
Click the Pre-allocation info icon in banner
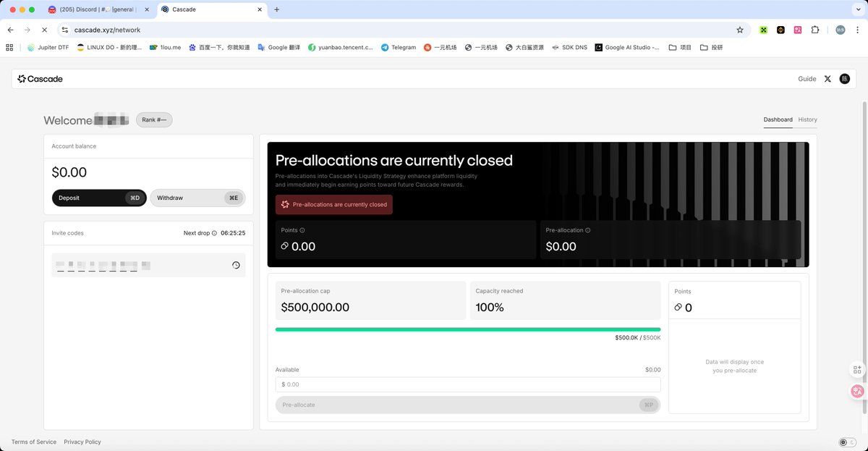click(587, 230)
